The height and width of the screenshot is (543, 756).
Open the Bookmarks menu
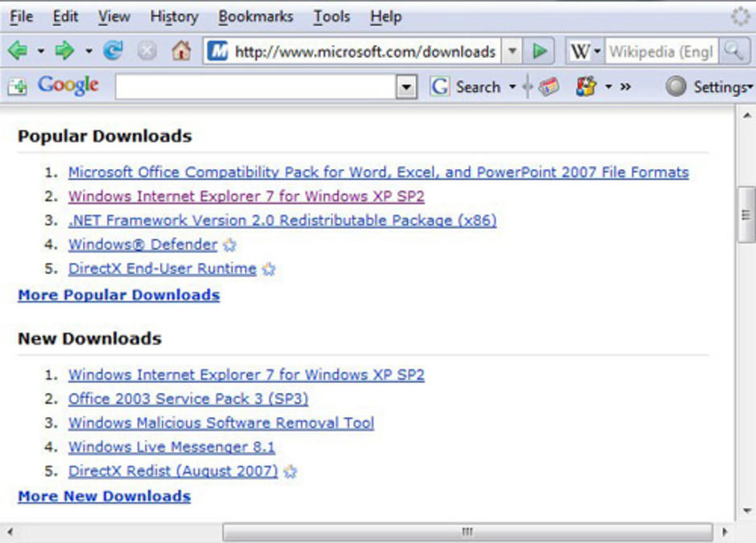[x=256, y=17]
